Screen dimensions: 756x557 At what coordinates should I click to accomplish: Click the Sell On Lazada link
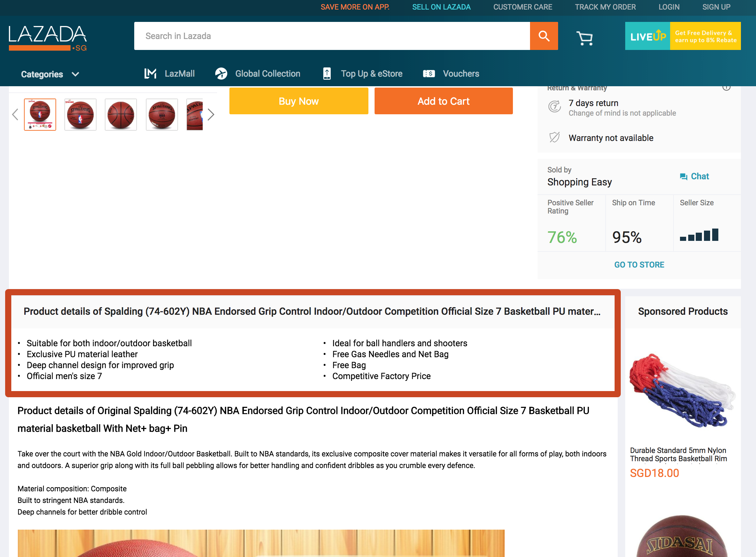(441, 7)
